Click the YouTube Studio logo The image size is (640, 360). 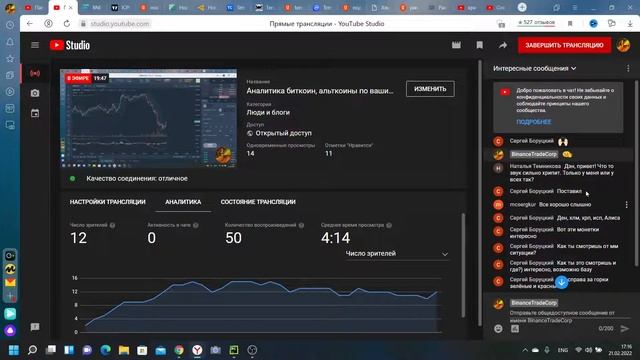70,45
